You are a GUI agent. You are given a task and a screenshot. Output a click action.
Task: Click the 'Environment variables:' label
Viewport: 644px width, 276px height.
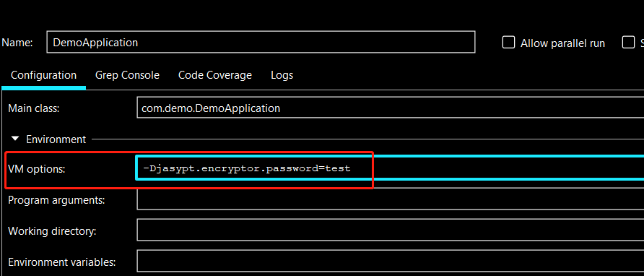(62, 262)
